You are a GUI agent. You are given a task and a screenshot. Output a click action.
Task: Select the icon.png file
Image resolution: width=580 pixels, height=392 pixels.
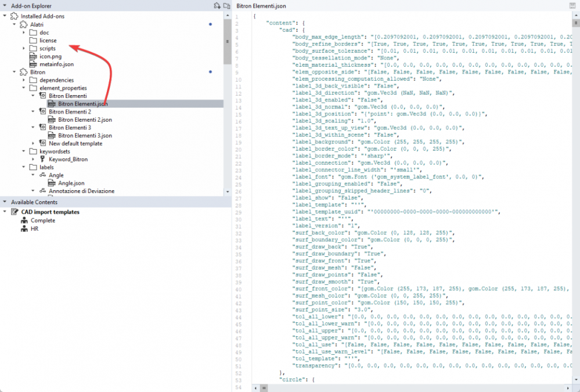51,56
